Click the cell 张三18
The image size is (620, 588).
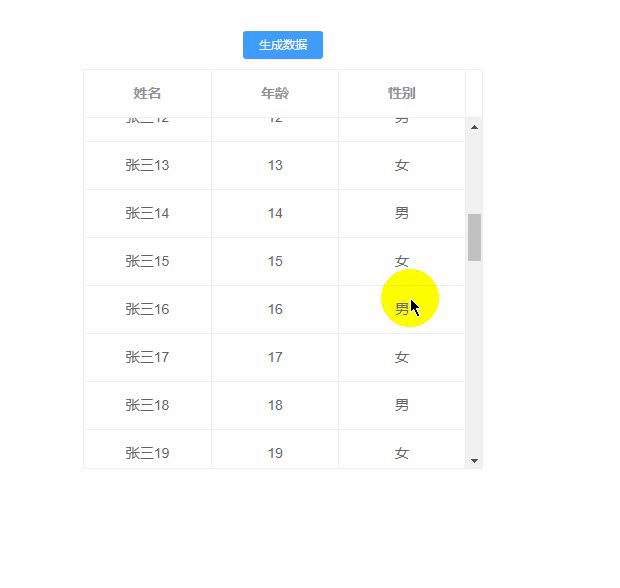147,405
